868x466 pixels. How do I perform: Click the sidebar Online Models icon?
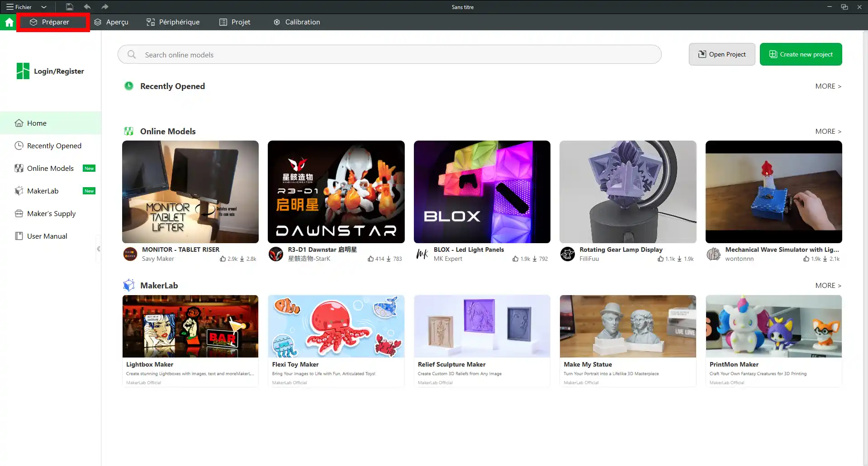19,168
